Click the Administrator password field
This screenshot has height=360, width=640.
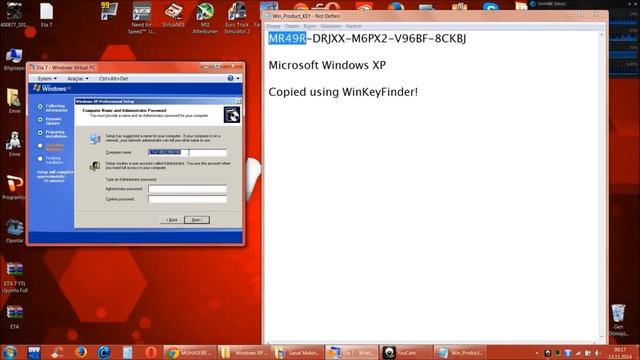(187, 189)
